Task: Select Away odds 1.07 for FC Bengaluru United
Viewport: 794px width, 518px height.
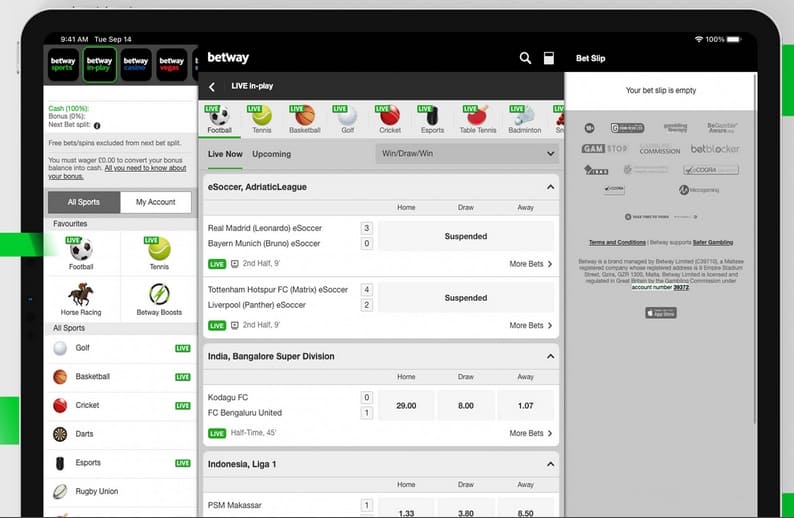Action: click(x=526, y=406)
